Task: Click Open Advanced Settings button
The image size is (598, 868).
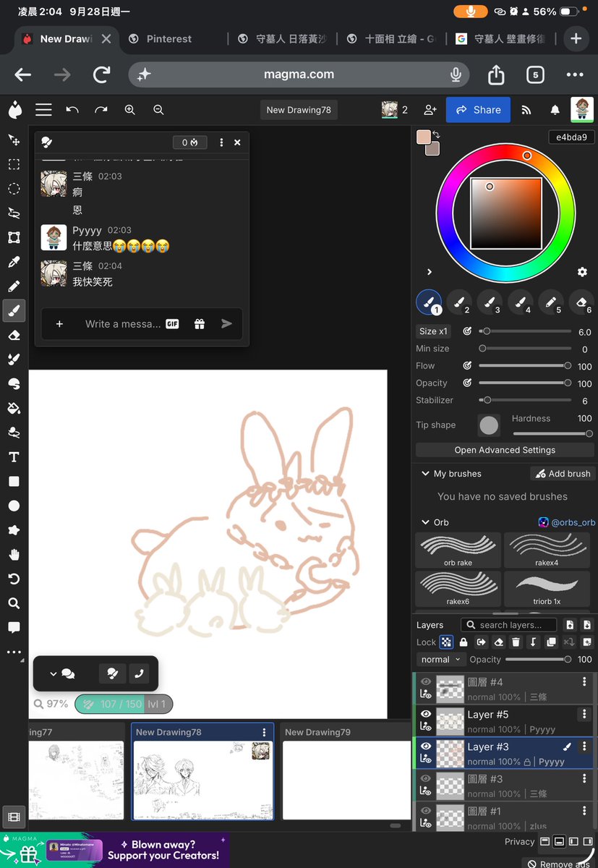Action: [x=505, y=450]
